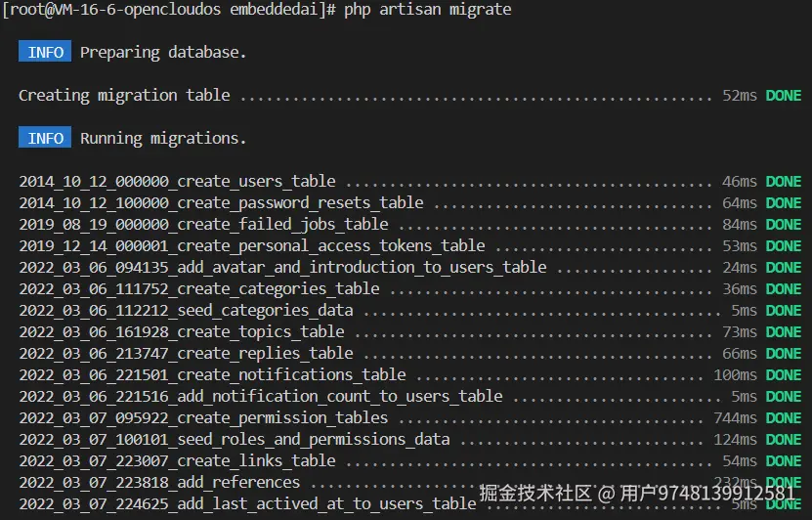
Task: Click the INFO badge beside Preparing database
Action: click(45, 52)
